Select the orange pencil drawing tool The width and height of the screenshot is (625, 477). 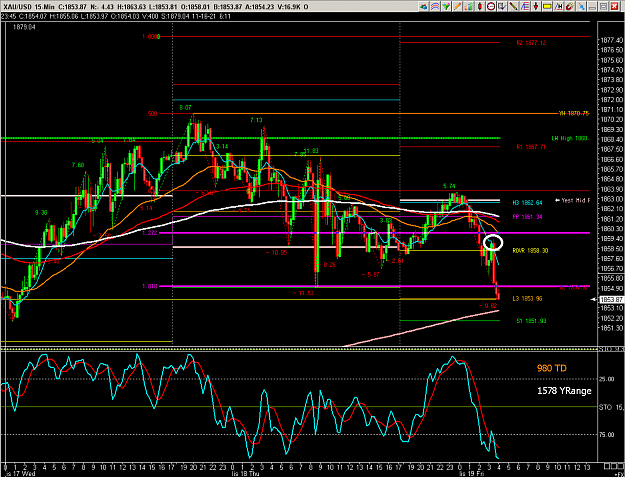tap(457, 6)
